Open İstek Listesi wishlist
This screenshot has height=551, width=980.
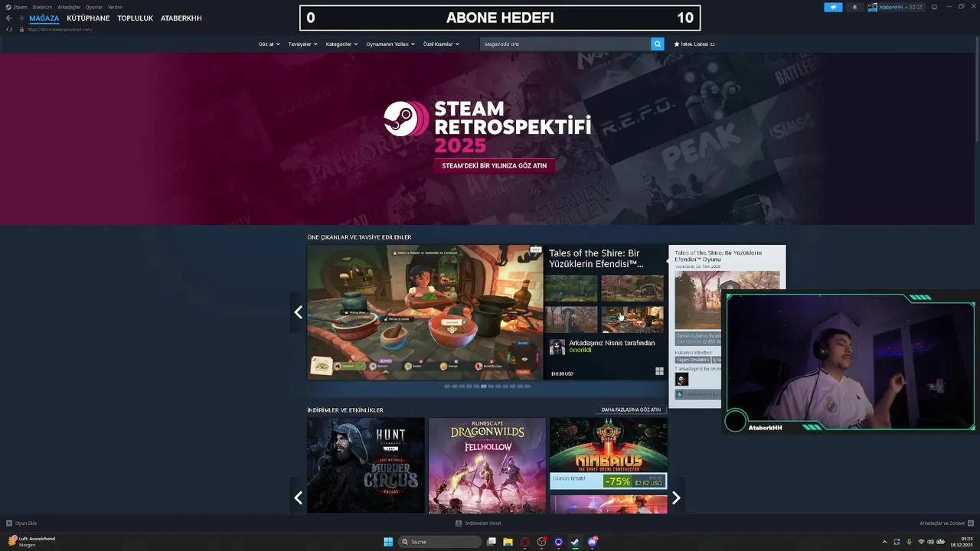pyautogui.click(x=694, y=44)
